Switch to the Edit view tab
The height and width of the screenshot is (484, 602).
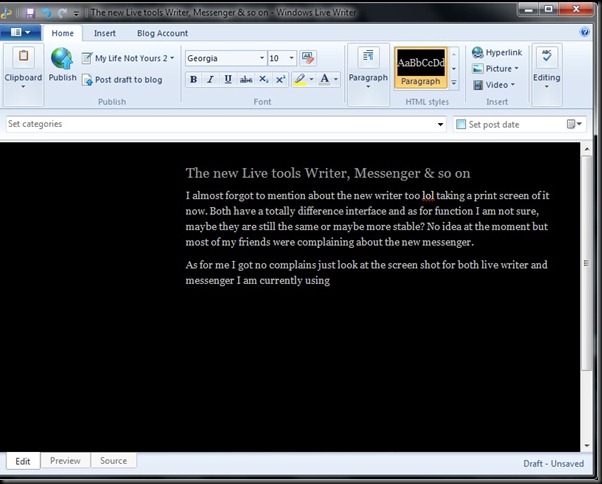(23, 461)
